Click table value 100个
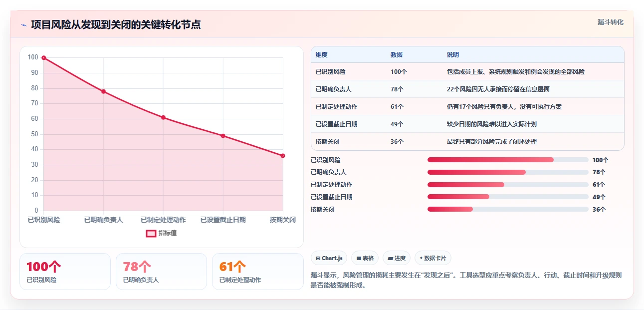Image resolution: width=644 pixels, height=310 pixels. click(x=399, y=72)
